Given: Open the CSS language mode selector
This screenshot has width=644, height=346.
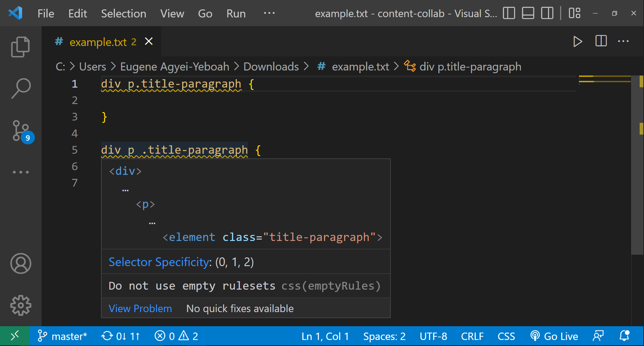Looking at the screenshot, I should tap(506, 336).
